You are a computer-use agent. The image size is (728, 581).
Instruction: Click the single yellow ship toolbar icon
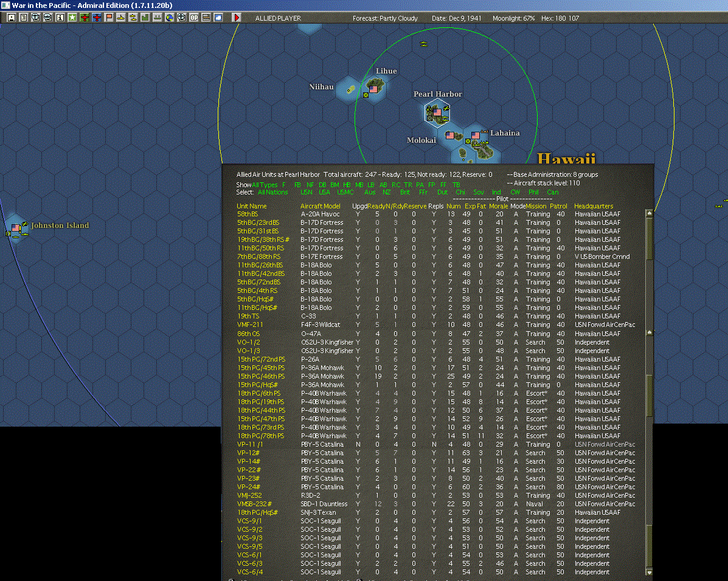coord(120,18)
